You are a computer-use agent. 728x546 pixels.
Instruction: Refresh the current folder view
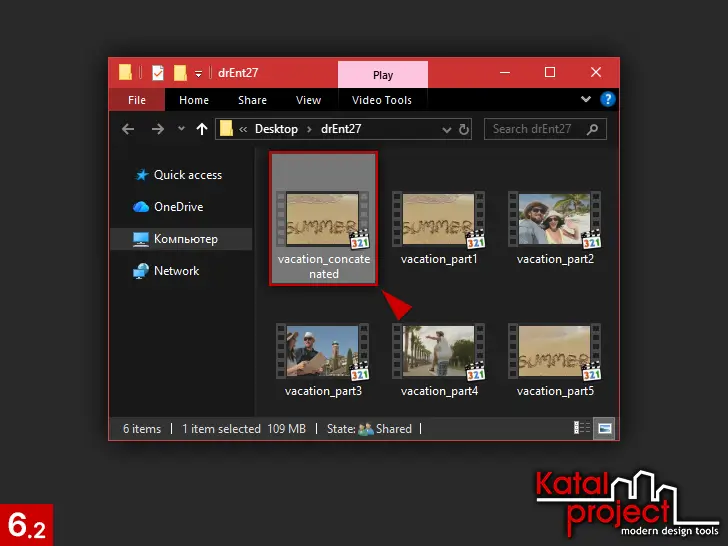pos(464,129)
